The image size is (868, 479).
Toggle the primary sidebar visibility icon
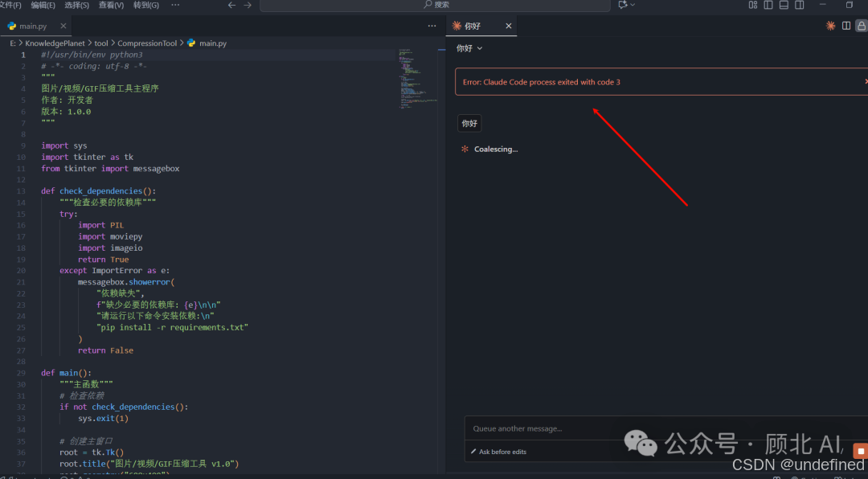[x=768, y=5]
